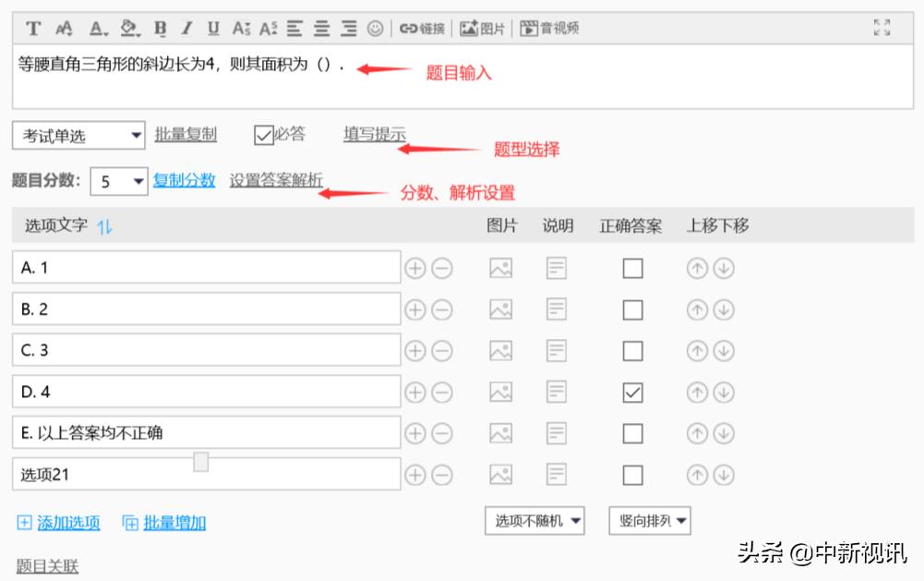924x581 pixels.
Task: Uncheck the 必答 required checkbox
Action: (x=264, y=135)
